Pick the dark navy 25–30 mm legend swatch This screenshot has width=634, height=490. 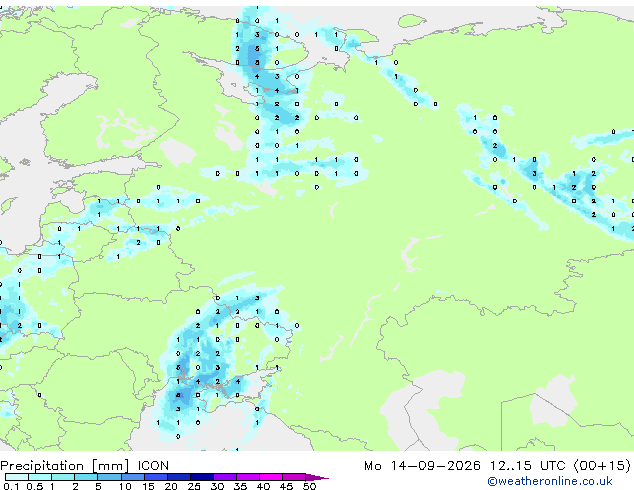(202, 477)
